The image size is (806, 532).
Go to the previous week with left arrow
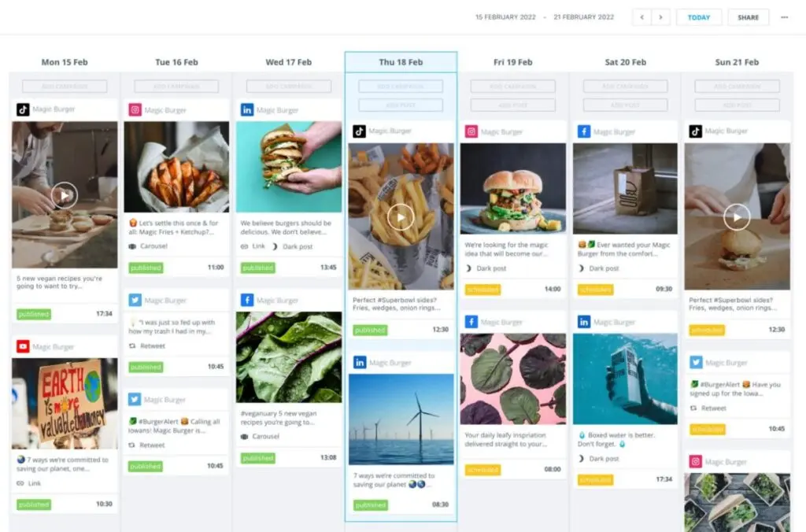click(642, 17)
